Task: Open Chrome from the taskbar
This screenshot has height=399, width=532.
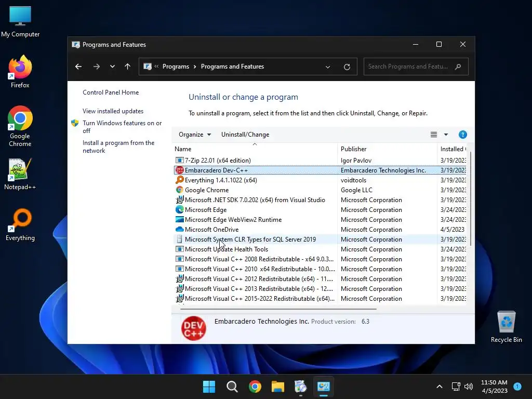Action: (255, 387)
